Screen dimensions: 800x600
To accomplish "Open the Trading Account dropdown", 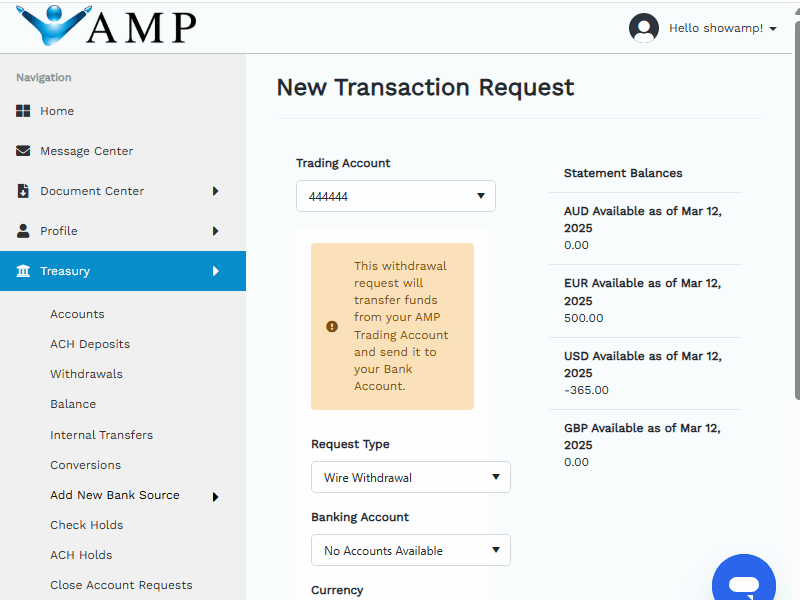I will tap(396, 197).
